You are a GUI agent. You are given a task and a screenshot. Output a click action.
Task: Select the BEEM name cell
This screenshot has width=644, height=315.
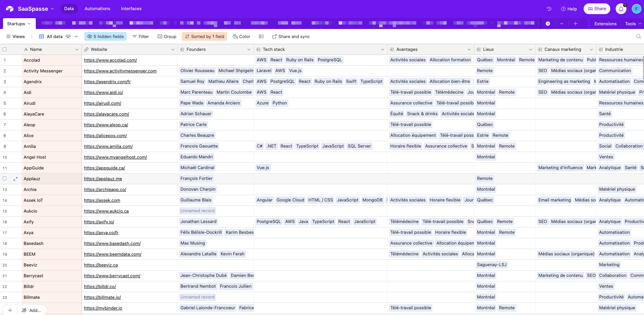[52, 254]
